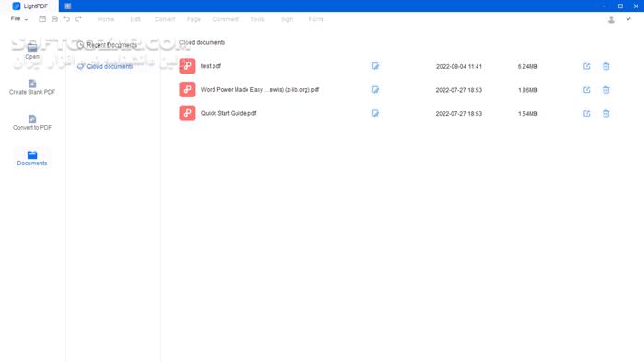Open the Form tab
644x362 pixels.
(x=316, y=19)
